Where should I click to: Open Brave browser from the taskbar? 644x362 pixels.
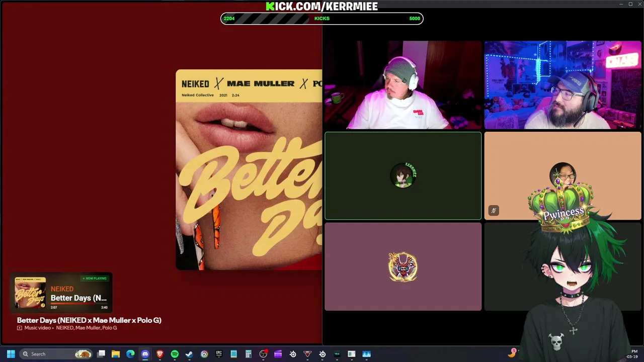(x=160, y=354)
